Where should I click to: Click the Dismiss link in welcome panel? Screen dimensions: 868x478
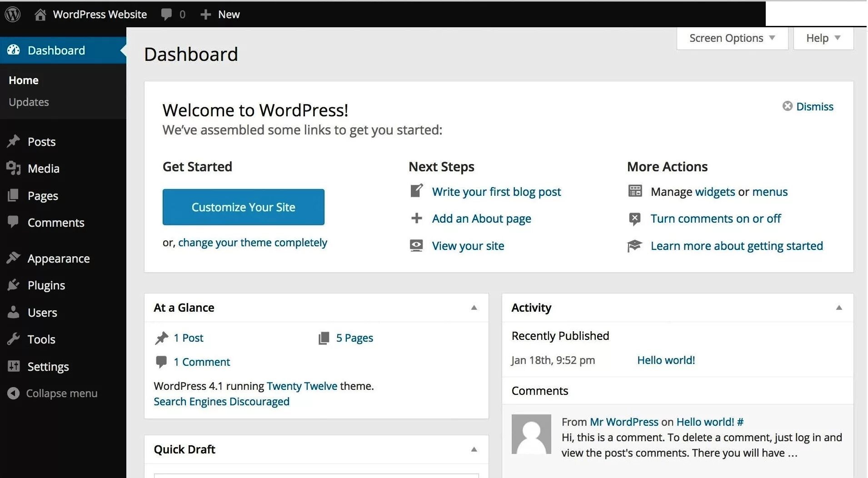point(815,106)
